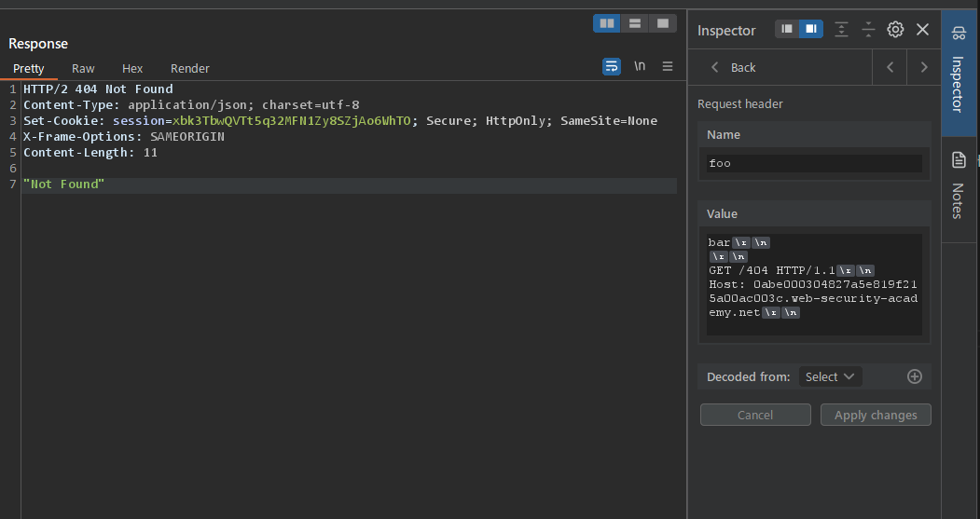Select the HTTP/2 404 Not Found line
The width and height of the screenshot is (980, 519).
[98, 89]
